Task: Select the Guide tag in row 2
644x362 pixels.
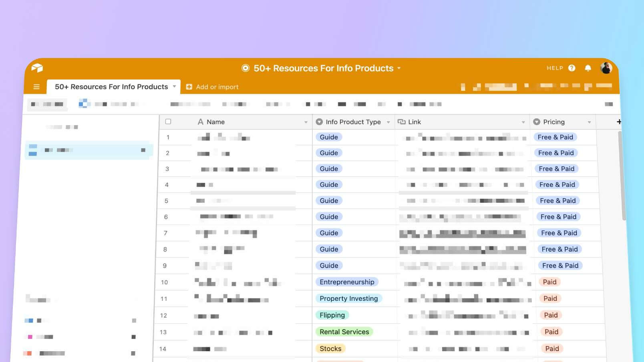Action: tap(329, 153)
